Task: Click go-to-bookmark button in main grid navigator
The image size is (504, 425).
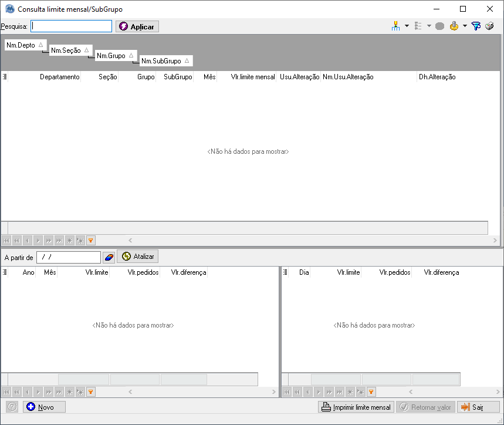Action: coord(80,241)
